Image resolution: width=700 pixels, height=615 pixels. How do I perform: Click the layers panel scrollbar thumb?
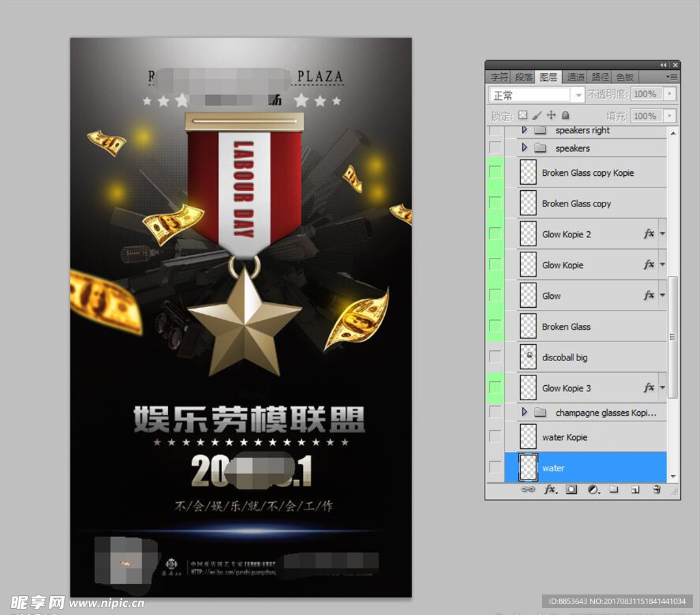673,337
